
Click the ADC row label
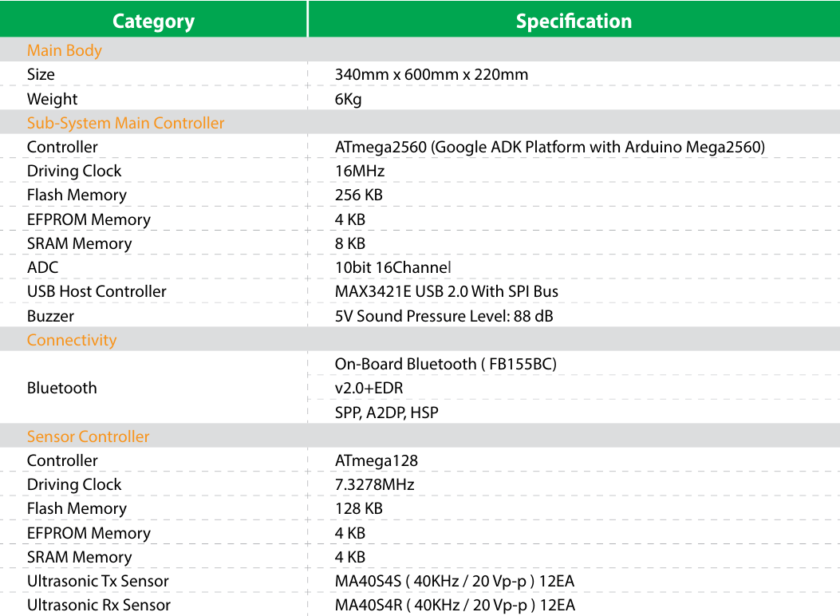pos(43,267)
